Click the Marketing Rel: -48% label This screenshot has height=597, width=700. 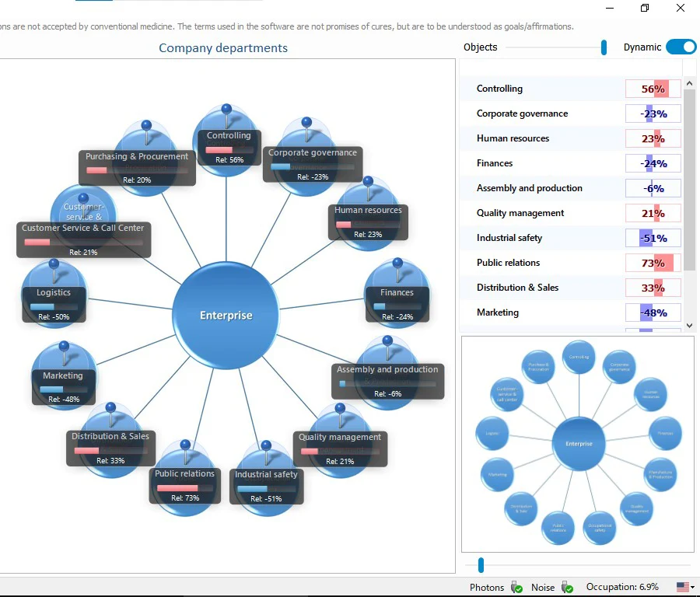(64, 387)
